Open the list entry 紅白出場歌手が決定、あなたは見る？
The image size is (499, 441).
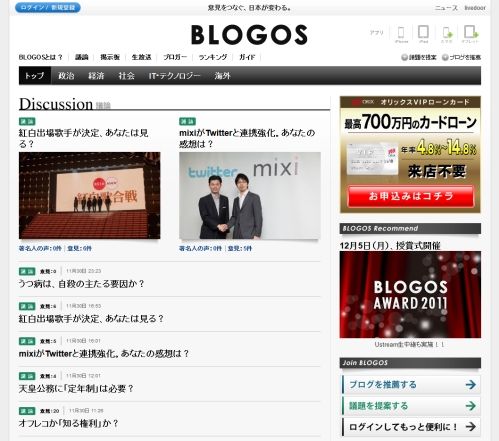click(91, 319)
